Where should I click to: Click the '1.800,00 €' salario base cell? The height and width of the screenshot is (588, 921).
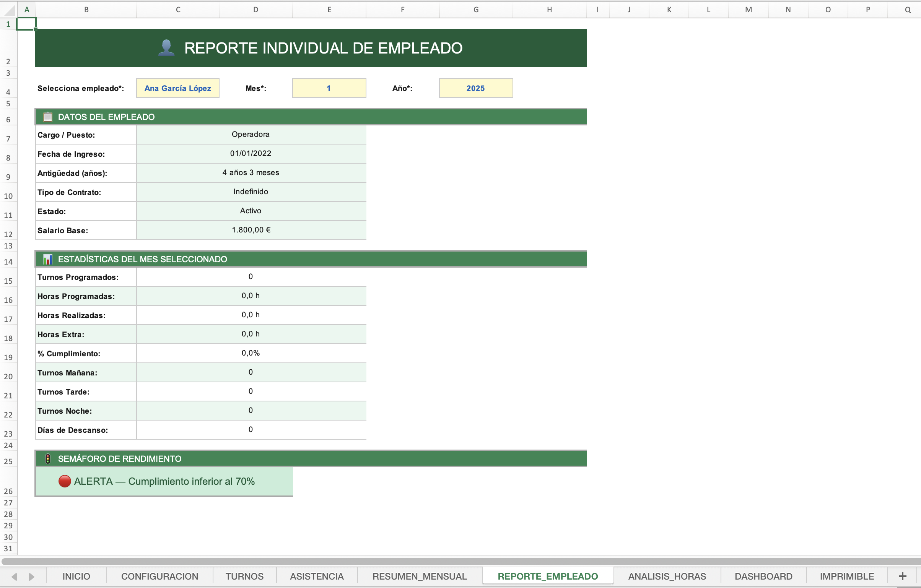[251, 230]
